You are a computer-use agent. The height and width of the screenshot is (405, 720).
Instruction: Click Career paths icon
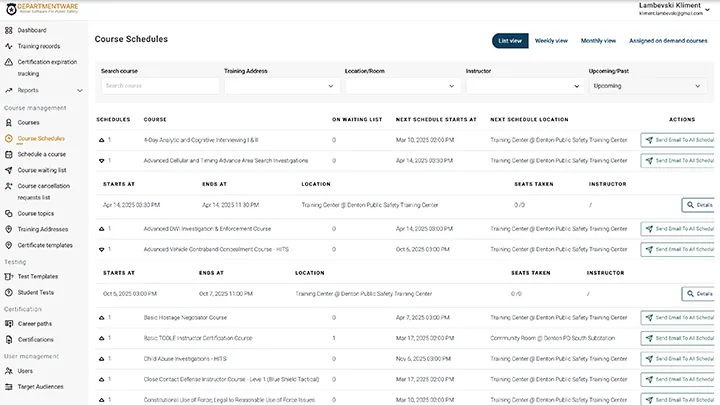(9, 324)
